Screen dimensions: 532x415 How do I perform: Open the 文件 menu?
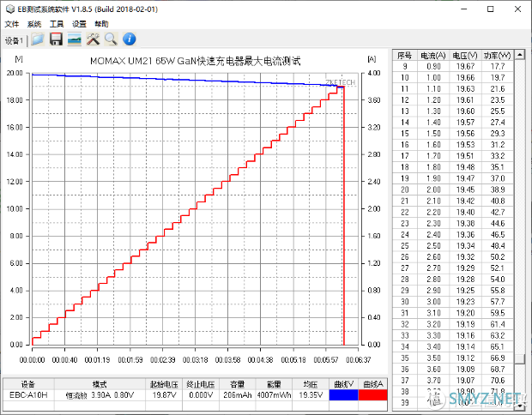click(x=12, y=24)
